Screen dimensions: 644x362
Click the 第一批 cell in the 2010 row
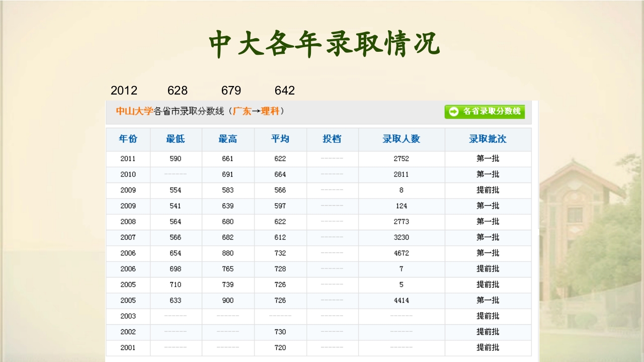[x=488, y=174]
